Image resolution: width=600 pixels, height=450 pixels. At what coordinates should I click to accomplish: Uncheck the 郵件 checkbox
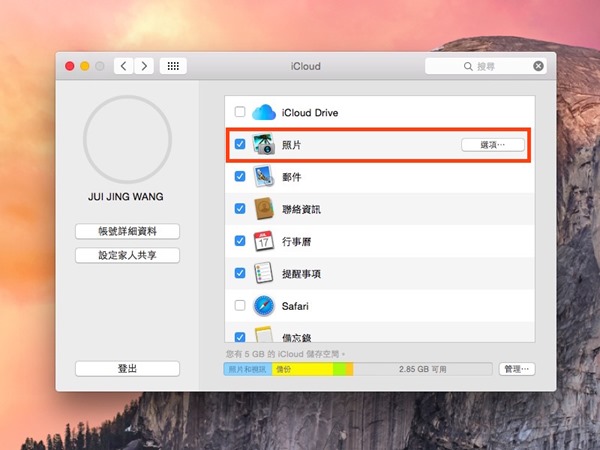point(240,176)
